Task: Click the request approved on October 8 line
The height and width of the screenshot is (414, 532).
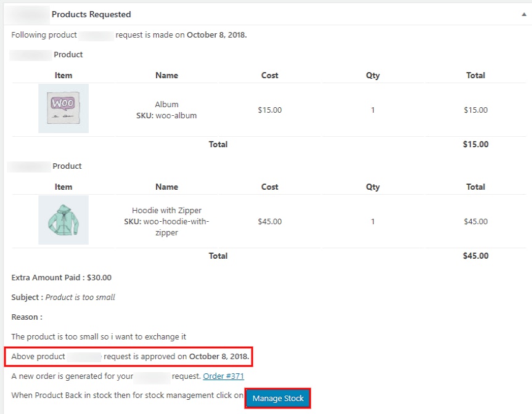Action: click(130, 356)
